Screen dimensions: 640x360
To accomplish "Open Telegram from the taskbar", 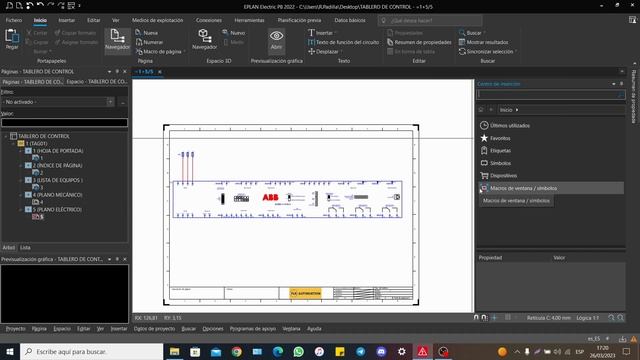I will click(x=360, y=351).
